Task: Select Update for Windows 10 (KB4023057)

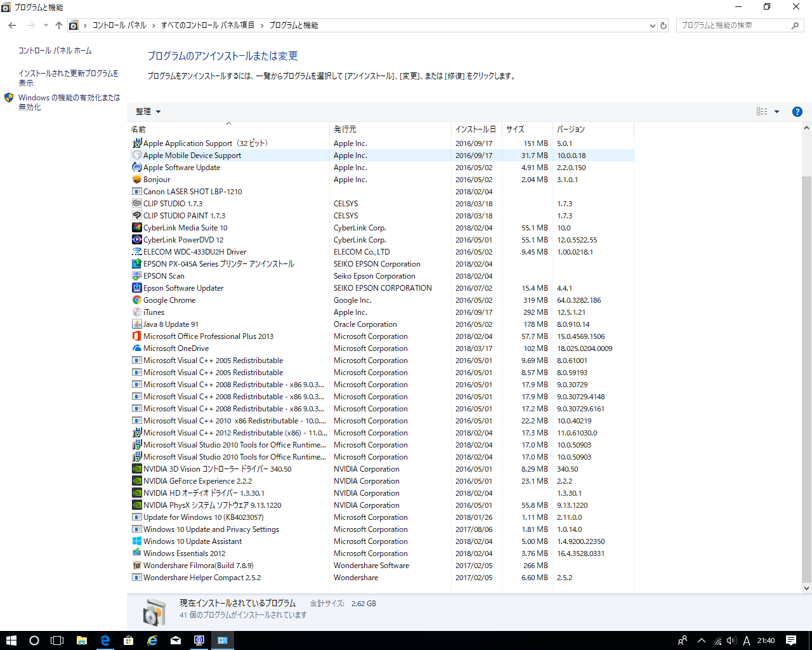Action: (x=381, y=517)
